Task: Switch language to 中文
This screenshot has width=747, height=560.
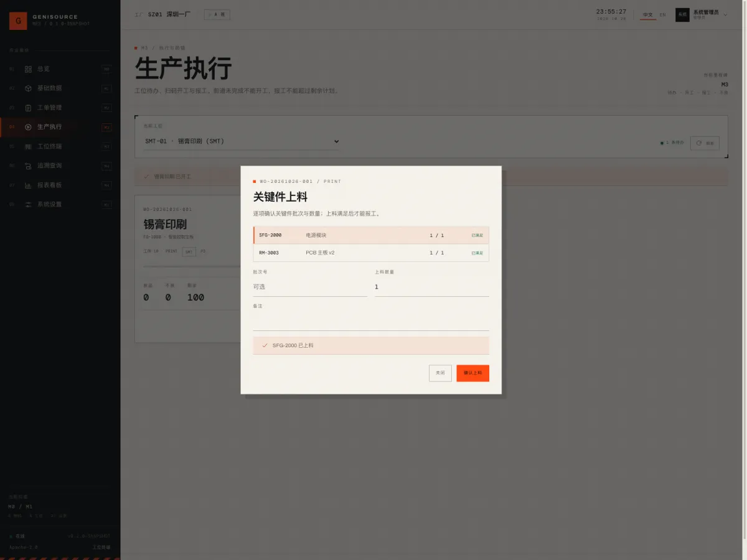Action: click(648, 15)
